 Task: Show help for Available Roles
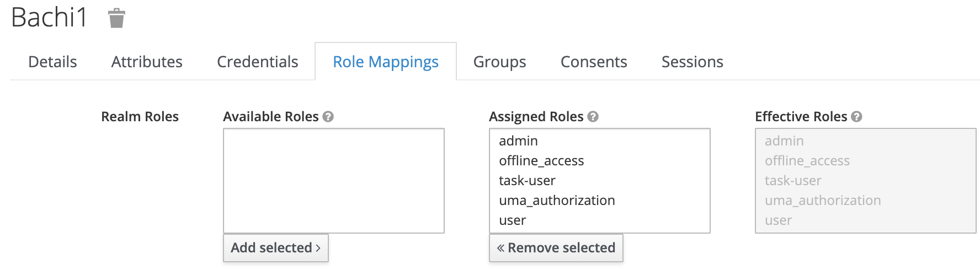point(328,117)
